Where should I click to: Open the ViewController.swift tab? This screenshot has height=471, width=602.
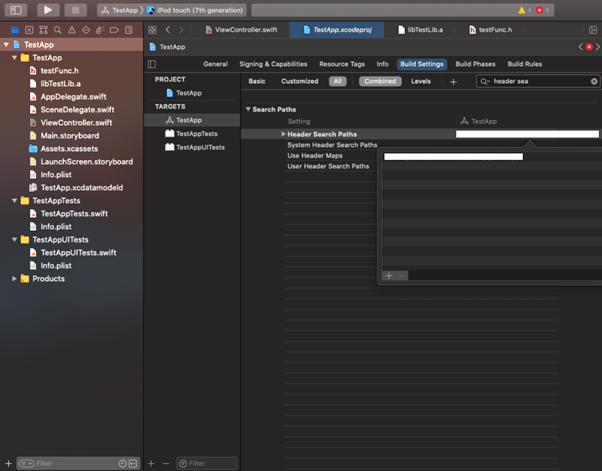coord(241,30)
